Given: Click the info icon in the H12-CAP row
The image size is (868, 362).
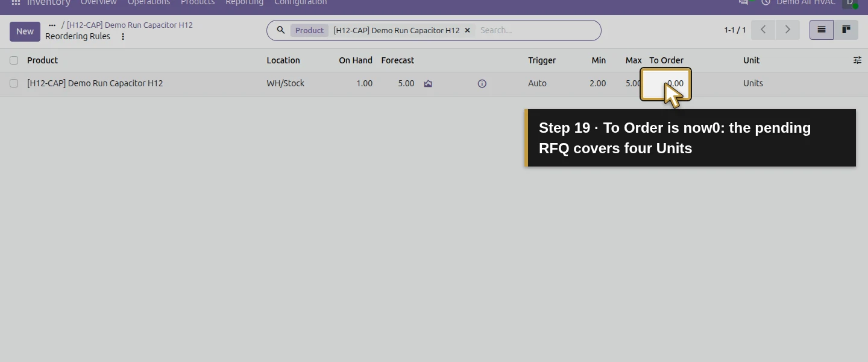Looking at the screenshot, I should 482,84.
